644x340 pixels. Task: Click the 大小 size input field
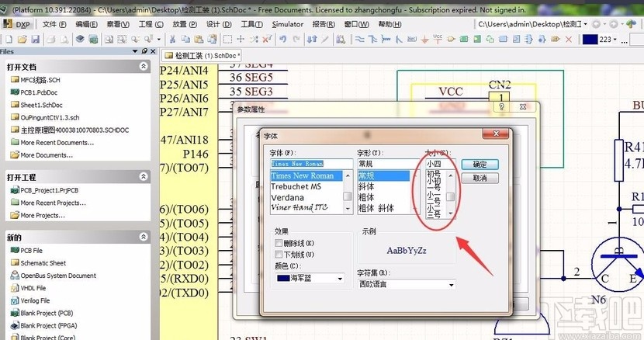(440, 164)
